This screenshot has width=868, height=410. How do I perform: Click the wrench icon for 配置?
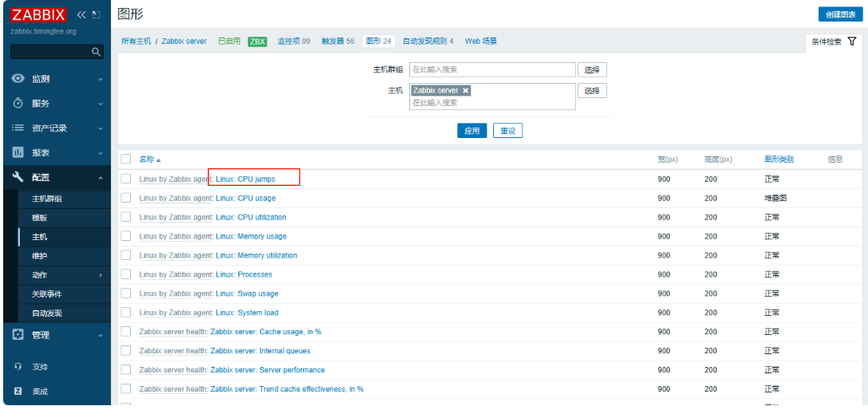coord(18,177)
